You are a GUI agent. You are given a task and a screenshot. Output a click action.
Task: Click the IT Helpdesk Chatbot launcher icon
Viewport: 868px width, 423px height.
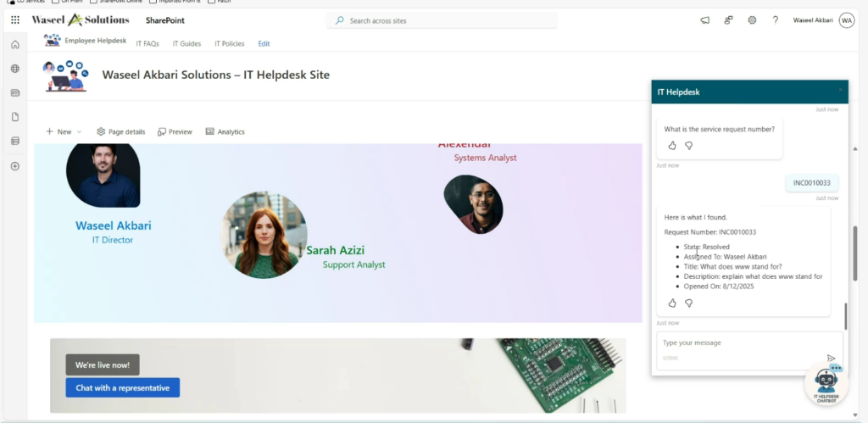click(x=826, y=384)
